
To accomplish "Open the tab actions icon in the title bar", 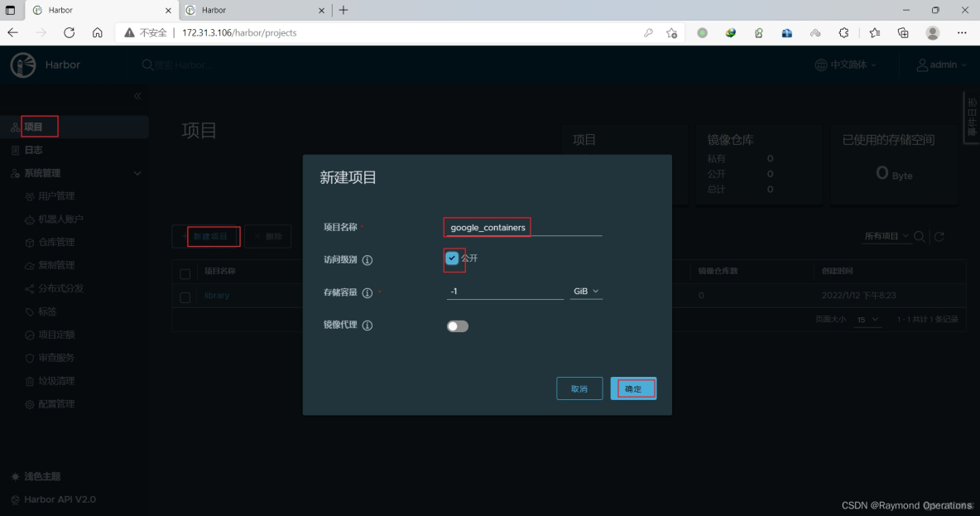I will [x=10, y=10].
